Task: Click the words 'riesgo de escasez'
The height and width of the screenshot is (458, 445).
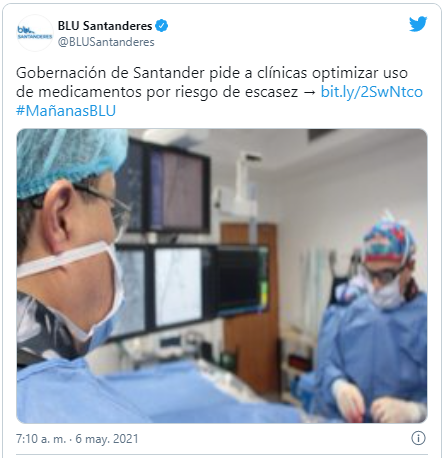Action: tap(236, 92)
